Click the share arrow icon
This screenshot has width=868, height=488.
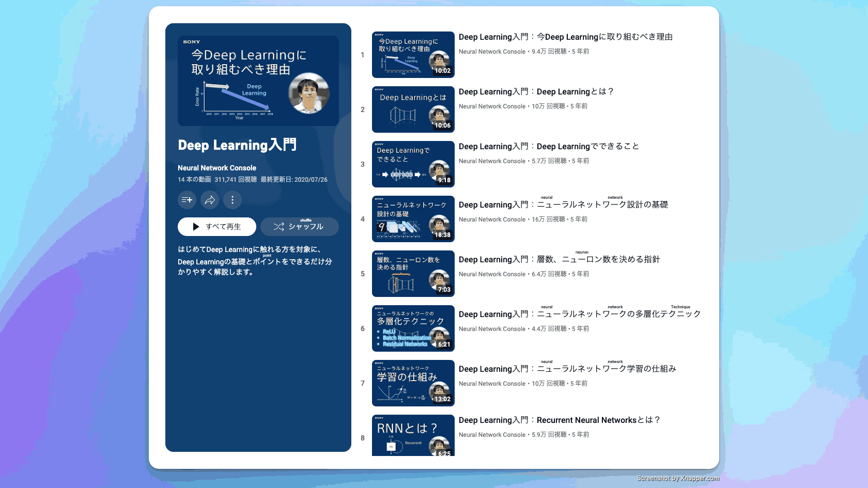click(x=210, y=200)
